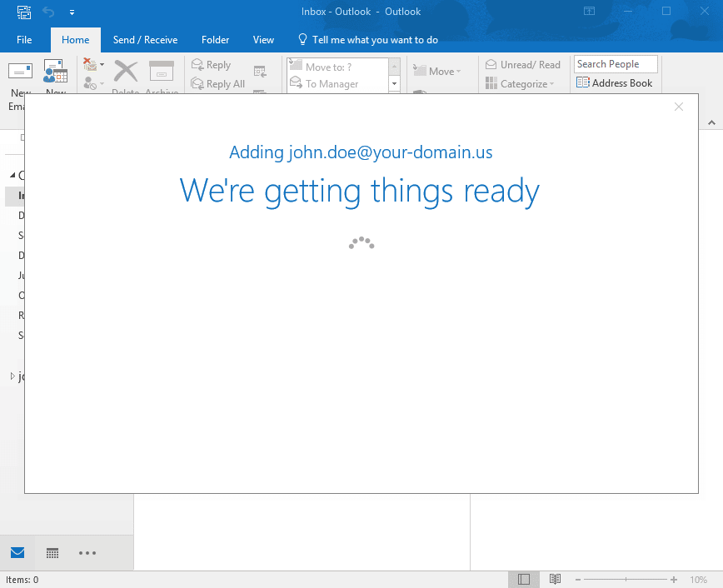Screen dimensions: 723x588
Task: Click the Undo arrow in the title bar
Action: click(x=48, y=12)
